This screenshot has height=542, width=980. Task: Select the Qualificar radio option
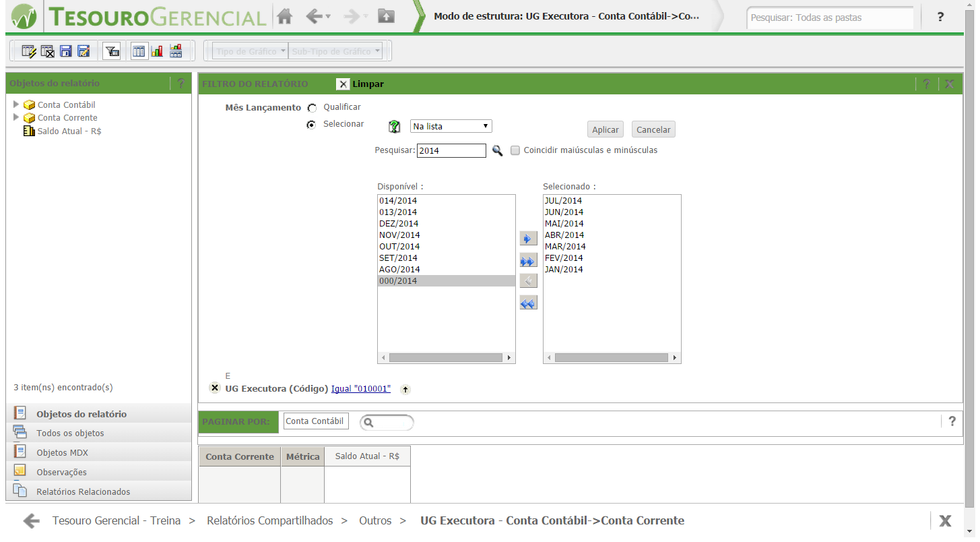312,108
